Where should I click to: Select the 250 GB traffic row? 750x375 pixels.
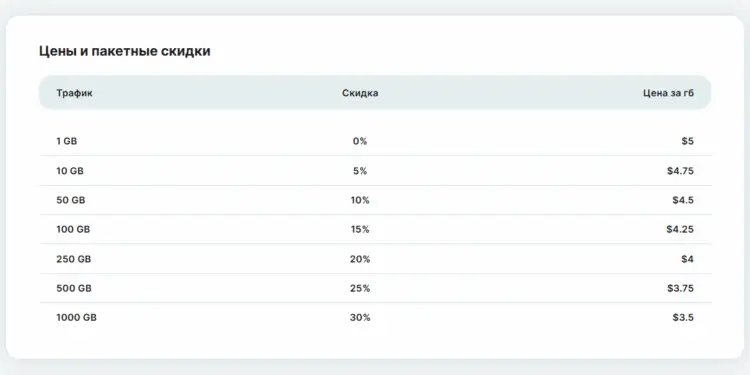[375, 259]
